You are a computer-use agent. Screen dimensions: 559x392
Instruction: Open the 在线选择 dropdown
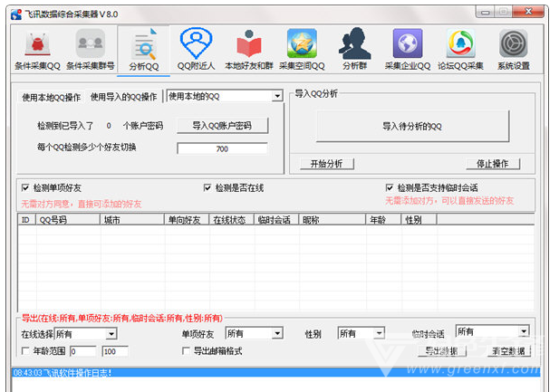pyautogui.click(x=111, y=334)
